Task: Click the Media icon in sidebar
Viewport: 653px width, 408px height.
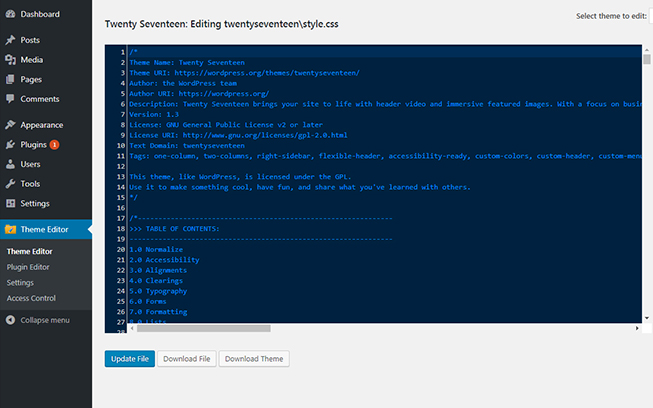Action: (10, 60)
